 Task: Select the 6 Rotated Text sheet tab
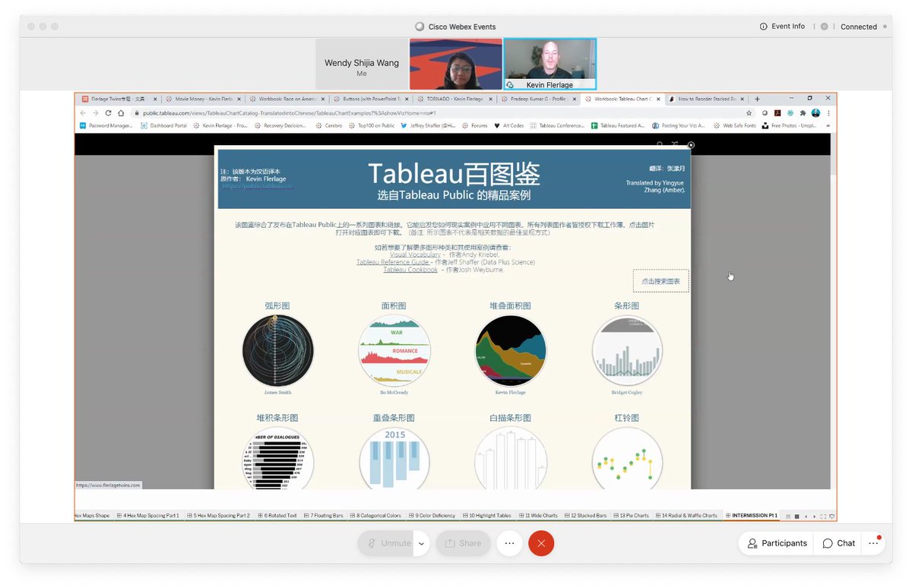point(277,515)
